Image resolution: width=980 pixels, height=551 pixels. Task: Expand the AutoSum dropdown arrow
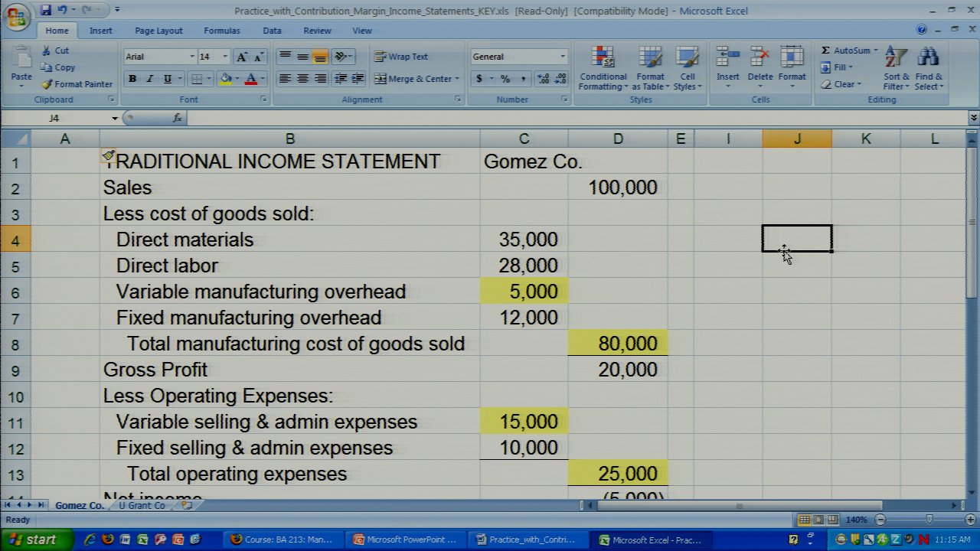[876, 51]
